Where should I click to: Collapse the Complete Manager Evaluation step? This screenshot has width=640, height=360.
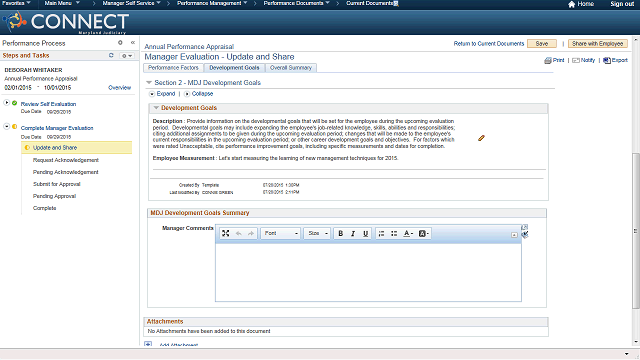(x=7, y=126)
